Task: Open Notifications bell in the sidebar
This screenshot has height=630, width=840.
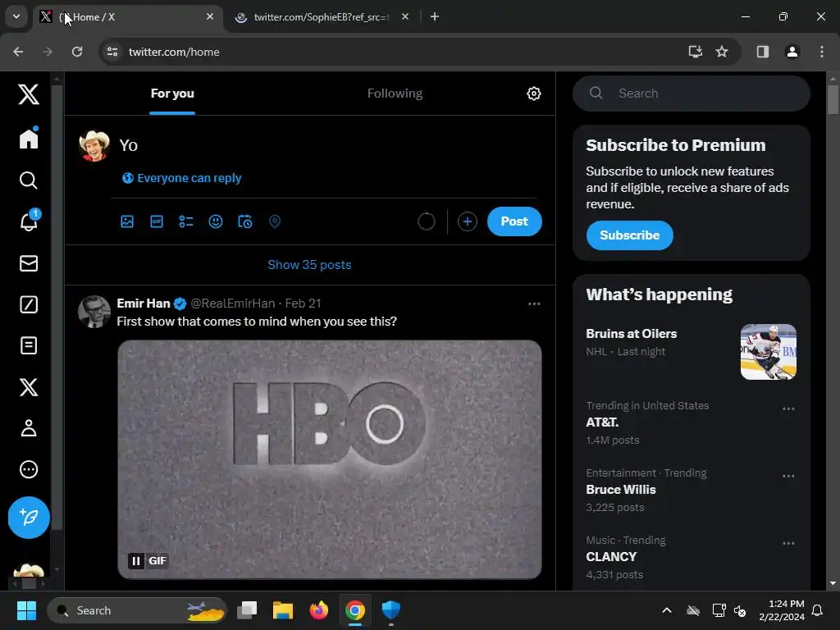Action: pos(29,221)
